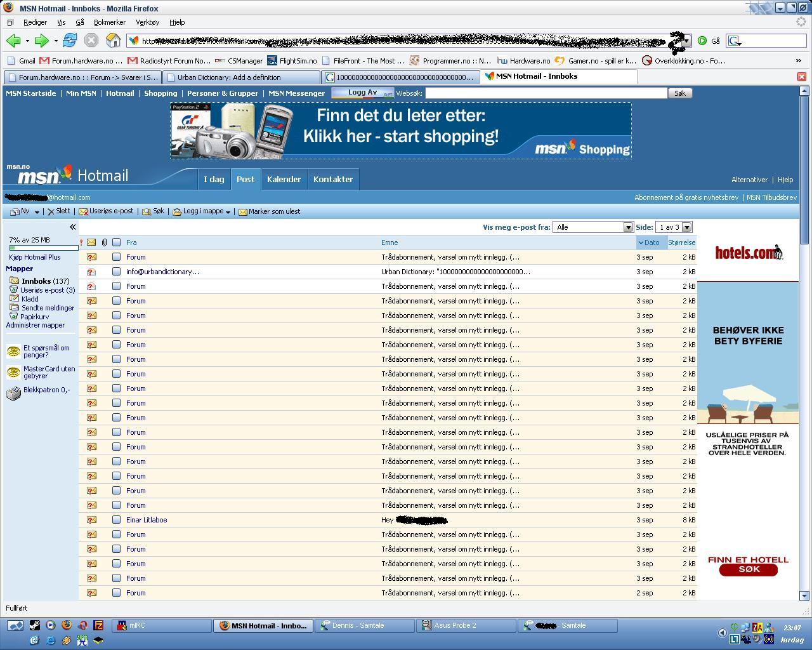This screenshot has width=812, height=650.
Task: Open the info@urbandictionary sender link
Action: click(x=162, y=272)
